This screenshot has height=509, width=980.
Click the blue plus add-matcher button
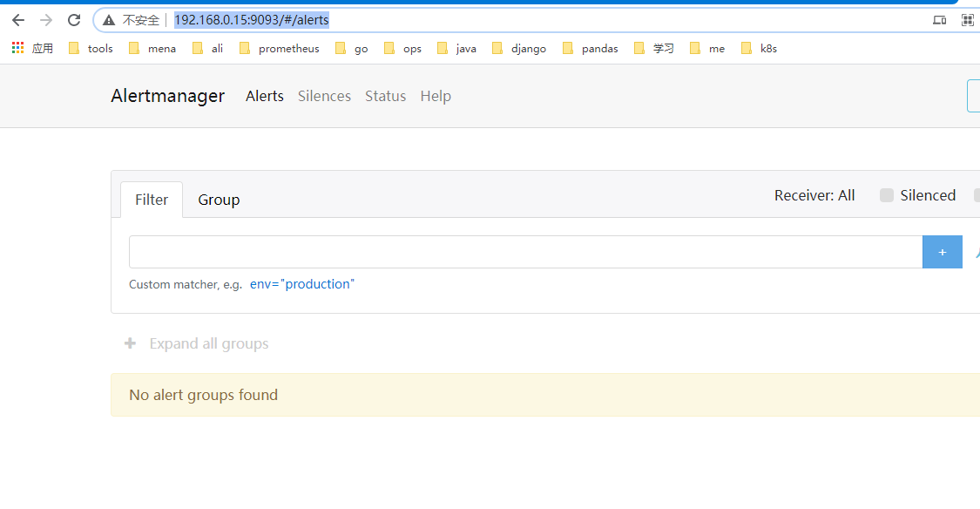[x=943, y=252]
